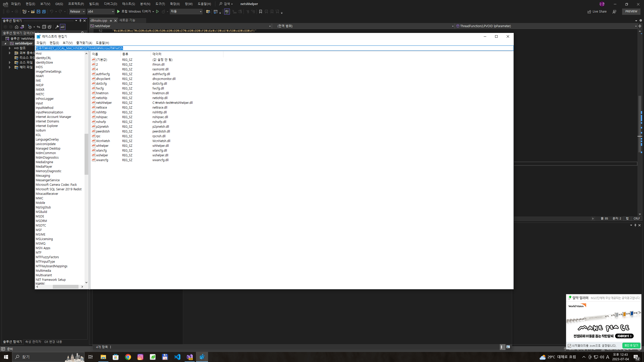Image resolution: width=644 pixels, height=362 pixels.
Task: Click the bookmark icon in the toolbar
Action: coord(261,12)
